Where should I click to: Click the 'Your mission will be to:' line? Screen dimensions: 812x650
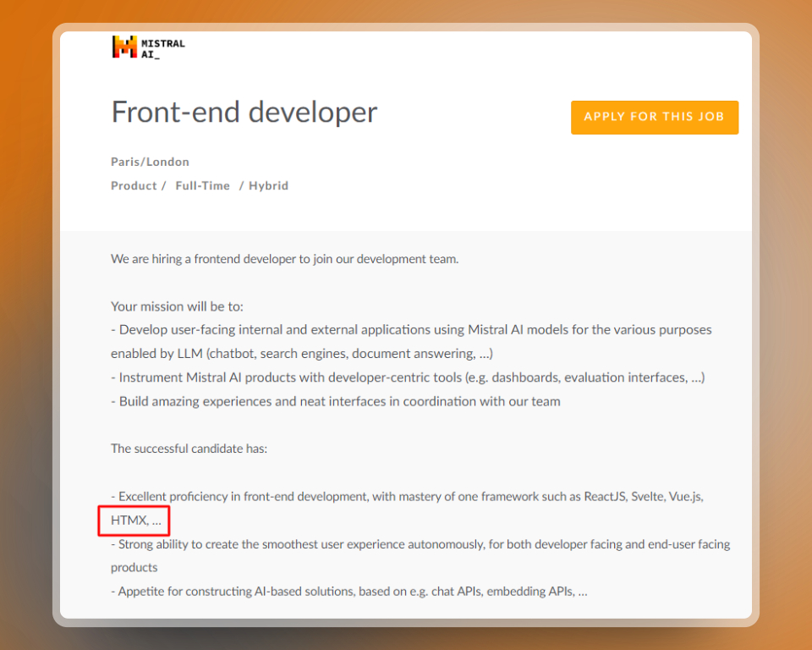[177, 306]
